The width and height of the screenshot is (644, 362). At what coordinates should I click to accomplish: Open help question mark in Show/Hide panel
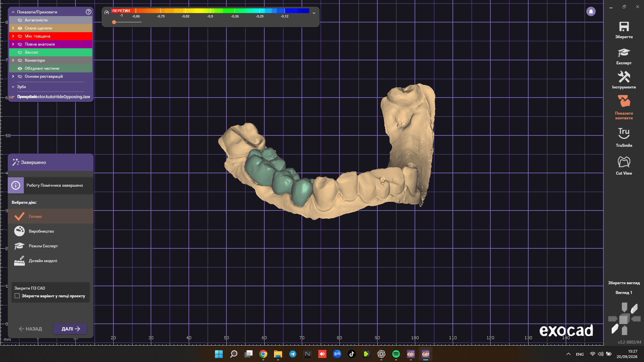(x=89, y=12)
